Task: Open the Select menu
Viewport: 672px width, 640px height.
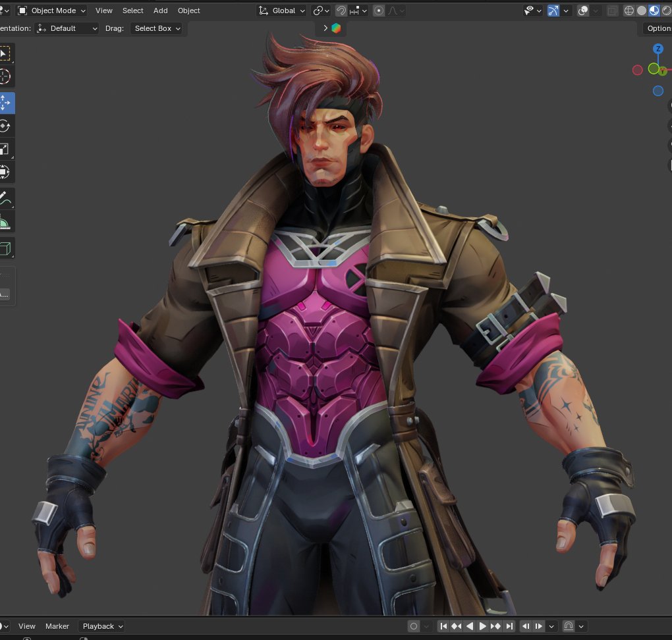Action: pos(133,11)
